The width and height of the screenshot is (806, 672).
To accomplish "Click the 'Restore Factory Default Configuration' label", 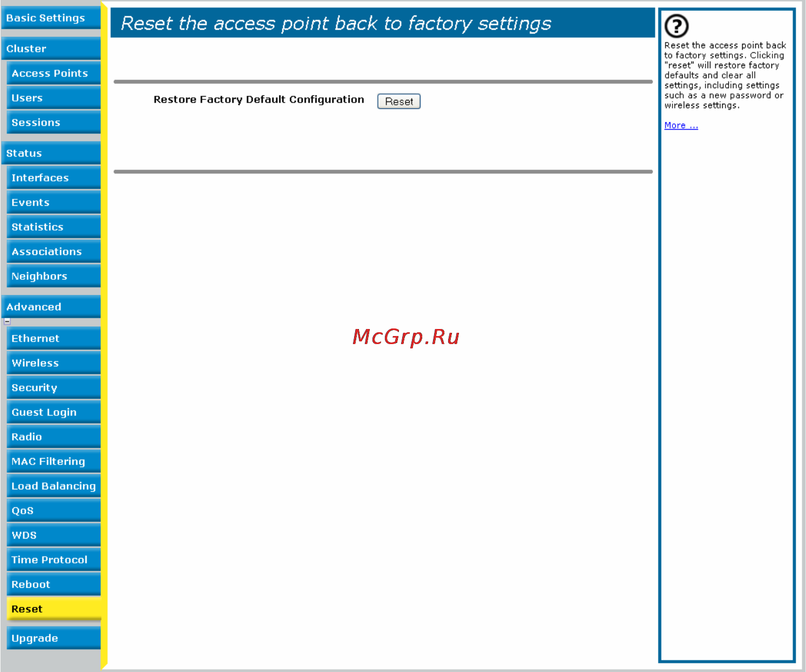I will 258,99.
